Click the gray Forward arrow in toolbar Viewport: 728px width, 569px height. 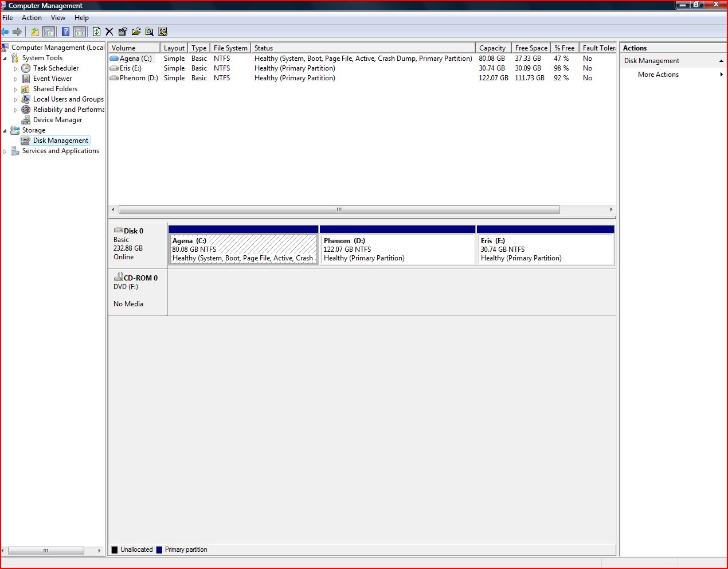click(17, 32)
